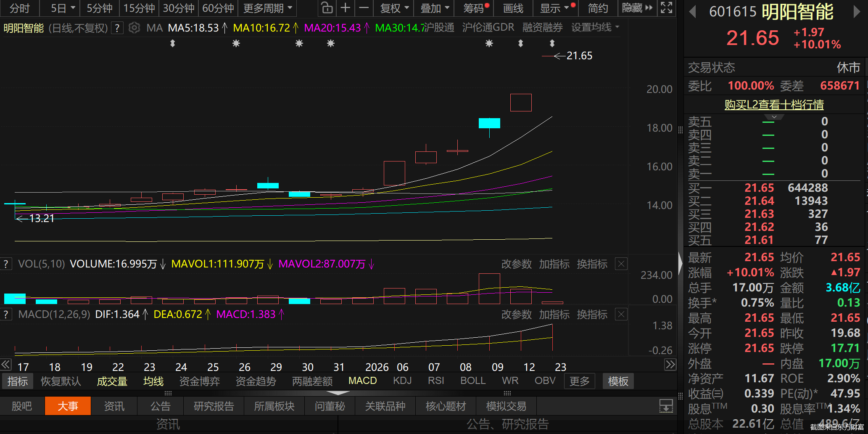The height and width of the screenshot is (434, 868).
Task: Open the 叠加 overlay dropdown
Action: tap(435, 8)
